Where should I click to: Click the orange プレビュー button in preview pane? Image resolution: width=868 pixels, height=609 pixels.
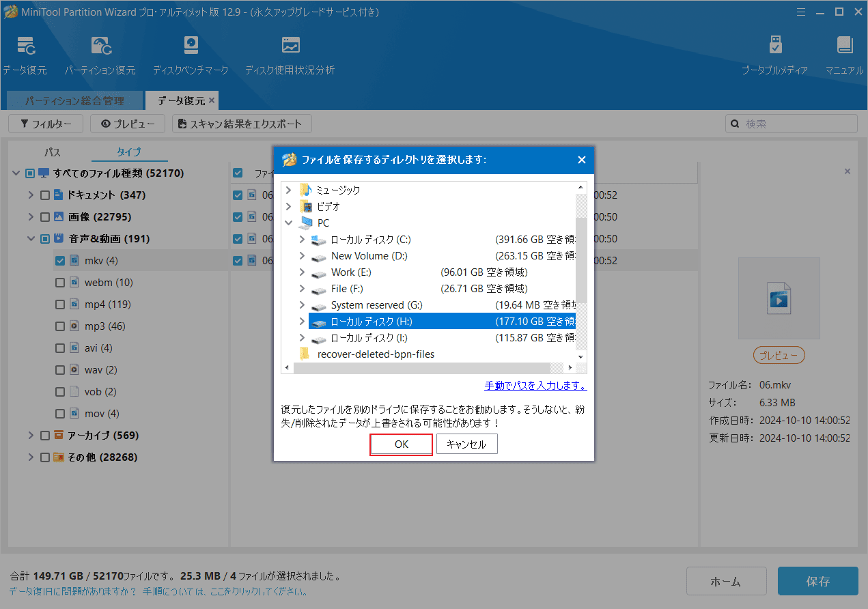779,355
